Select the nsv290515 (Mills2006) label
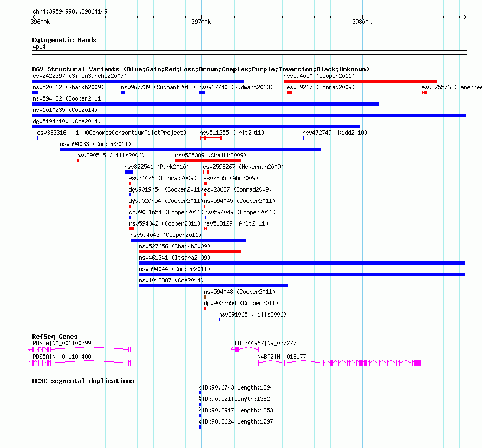This screenshot has width=482, height=448. (110, 155)
